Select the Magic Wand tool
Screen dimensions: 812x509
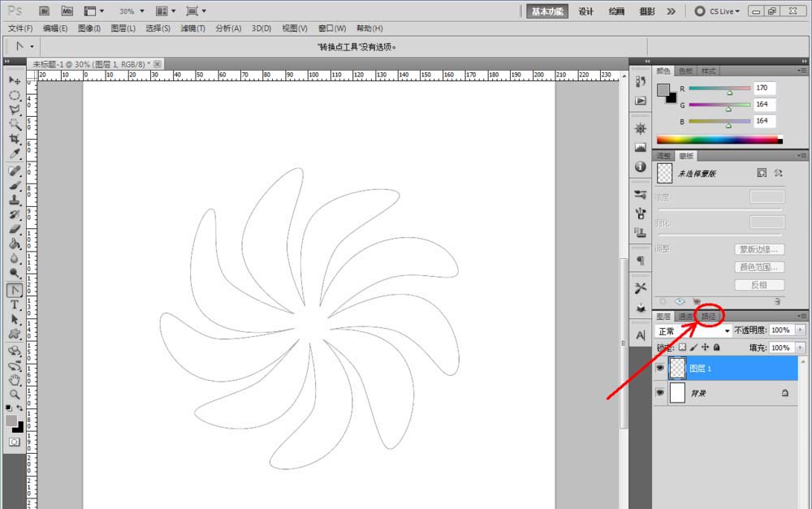(x=15, y=124)
